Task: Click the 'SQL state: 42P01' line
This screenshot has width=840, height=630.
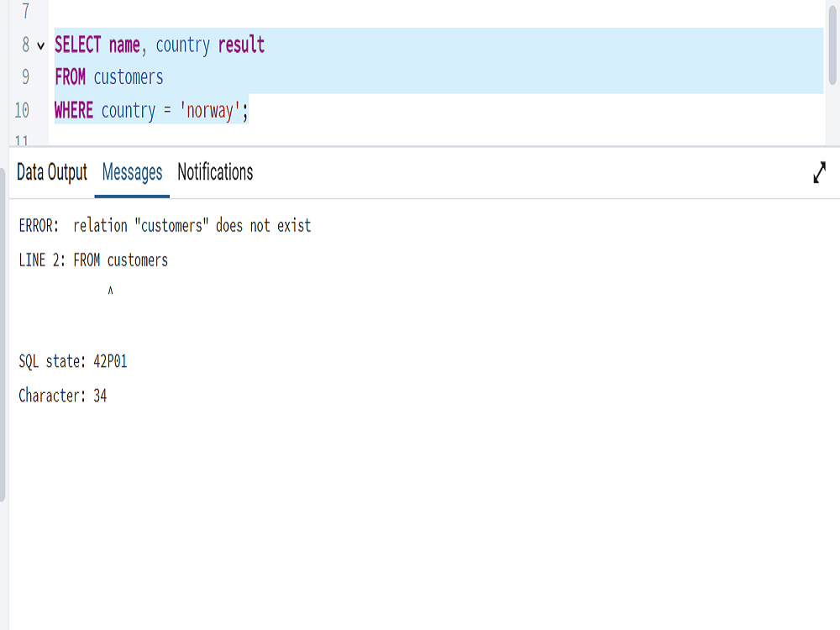Action: [73, 361]
